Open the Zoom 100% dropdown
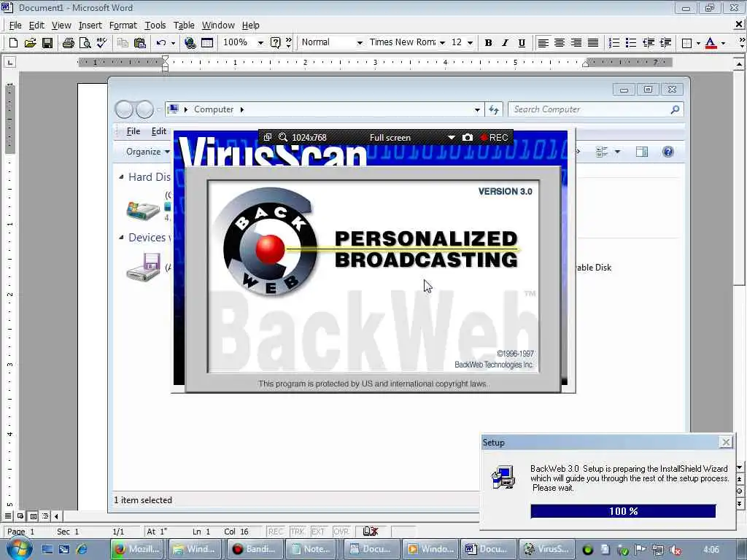 260,43
